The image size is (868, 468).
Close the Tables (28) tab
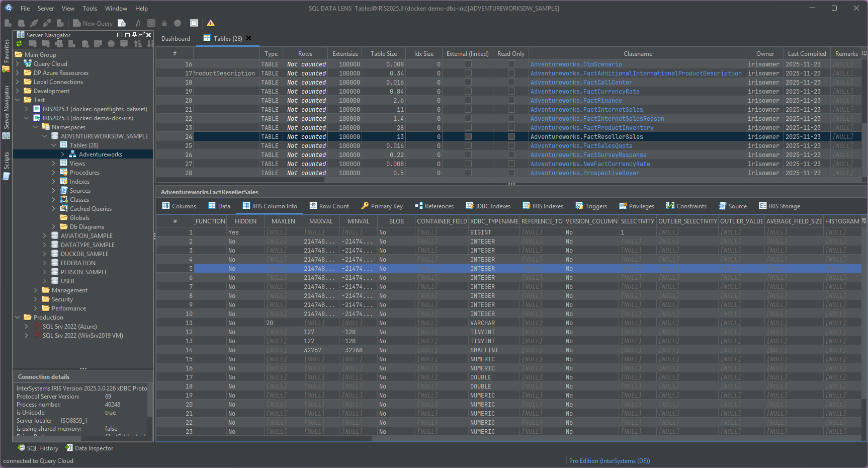tap(248, 38)
